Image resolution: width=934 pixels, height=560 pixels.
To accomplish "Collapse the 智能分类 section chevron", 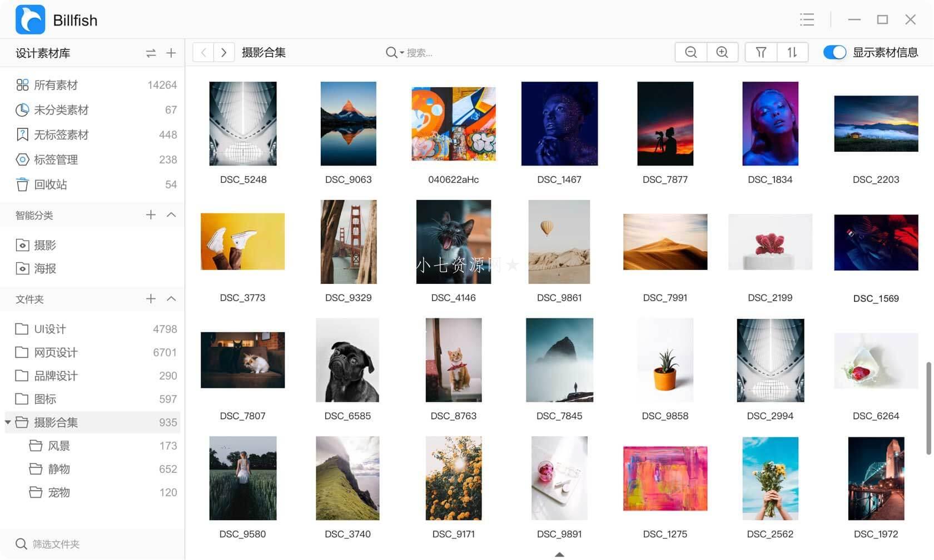I will tap(171, 214).
